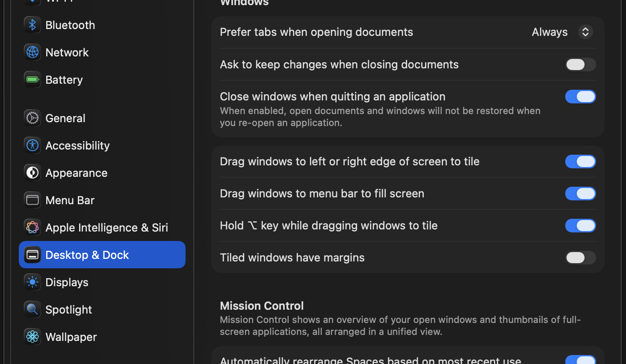Screen dimensions: 626x364
Task: Open Accessibility icon in sidebar
Action: tap(32, 146)
